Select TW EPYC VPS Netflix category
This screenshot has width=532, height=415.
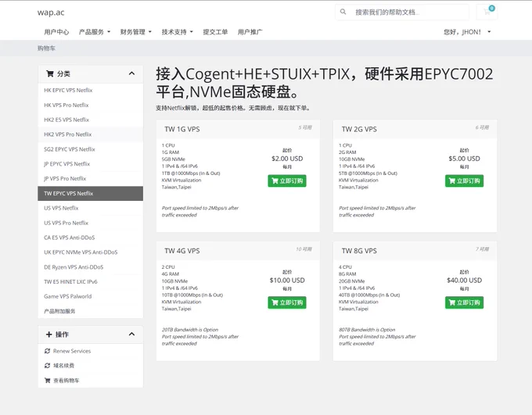[90, 193]
